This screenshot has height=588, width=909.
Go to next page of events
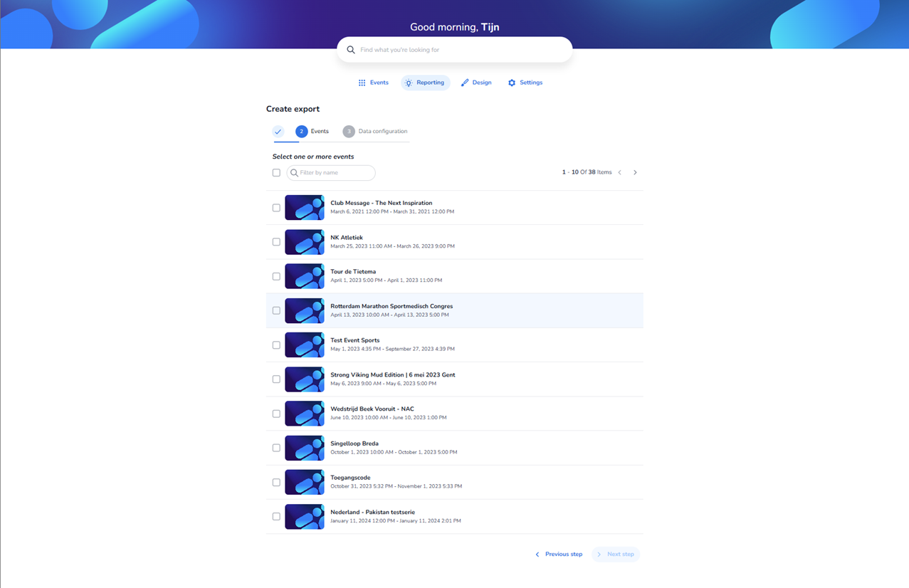635,172
